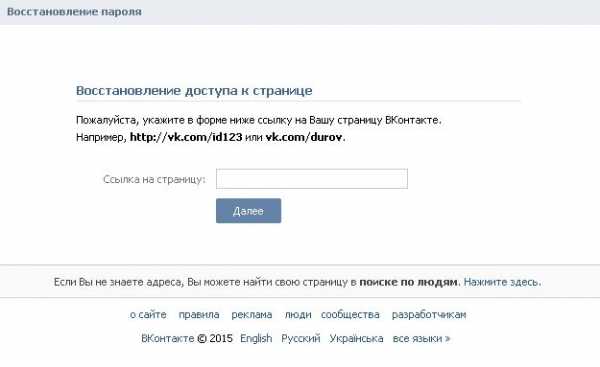Click the 'Восстановление доступа к странице' heading
Screen dimensions: 600x367
click(194, 91)
